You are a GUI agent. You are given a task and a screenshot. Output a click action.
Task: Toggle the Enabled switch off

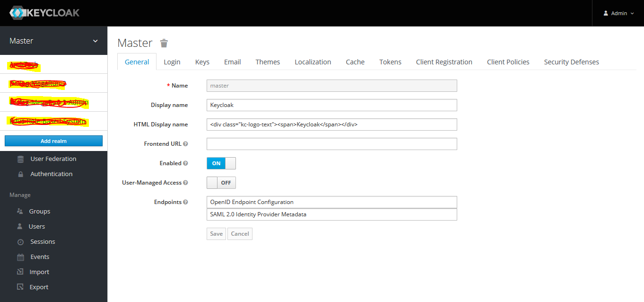point(221,163)
